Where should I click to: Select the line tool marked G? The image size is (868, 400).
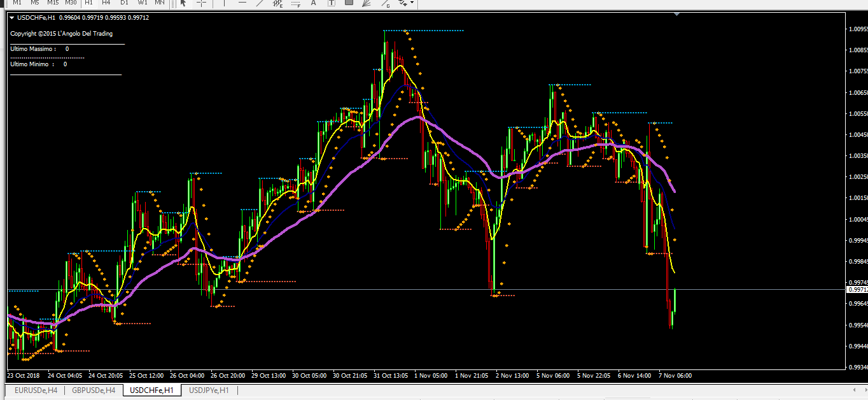384,3
